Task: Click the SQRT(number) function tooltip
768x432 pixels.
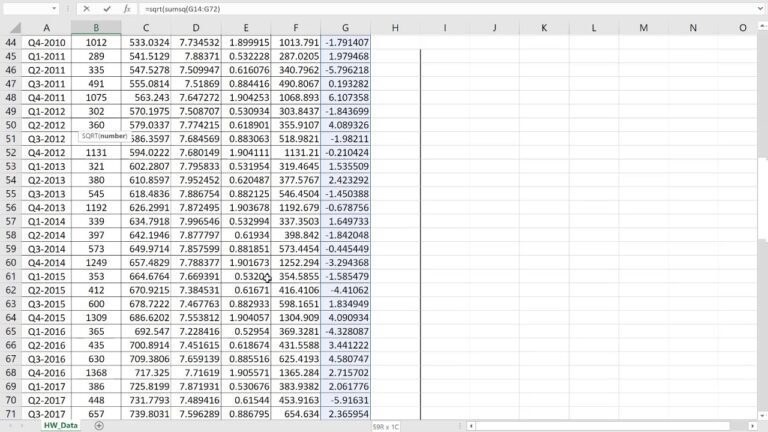Action: (102, 135)
